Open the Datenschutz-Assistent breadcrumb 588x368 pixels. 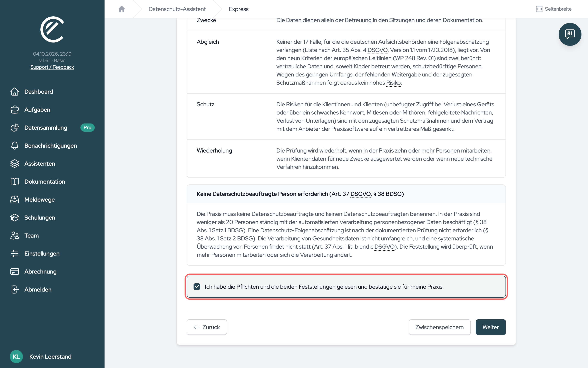click(x=177, y=9)
